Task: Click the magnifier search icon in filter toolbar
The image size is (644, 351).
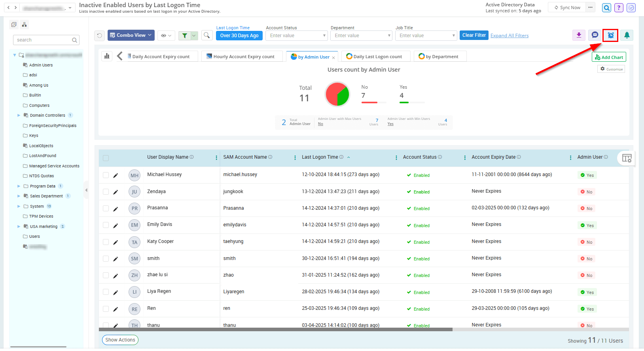Action: point(206,36)
